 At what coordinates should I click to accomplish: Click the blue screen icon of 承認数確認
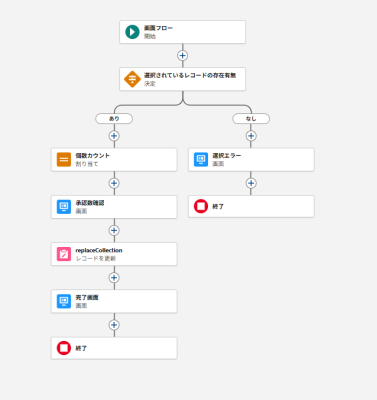[x=64, y=207]
